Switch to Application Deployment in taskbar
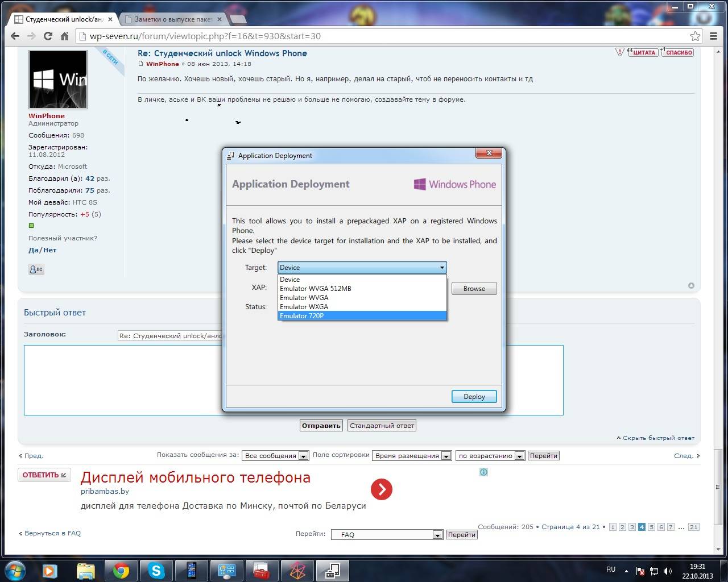This screenshot has height=582, width=728. pos(332,570)
